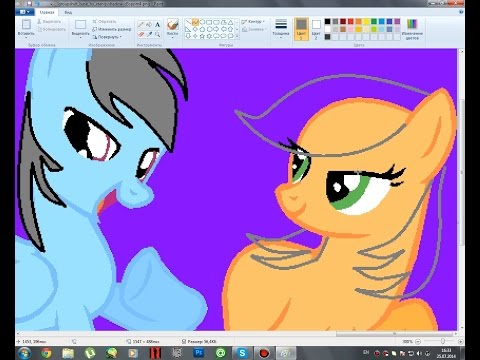Pick the red palette swatch
480x360 pixels.
(351, 22)
